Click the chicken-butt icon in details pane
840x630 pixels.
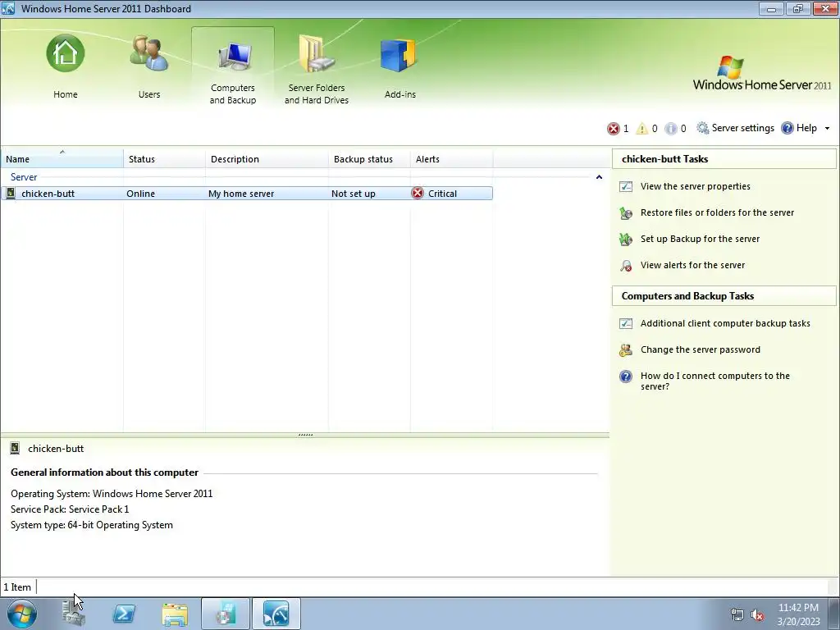tap(15, 449)
